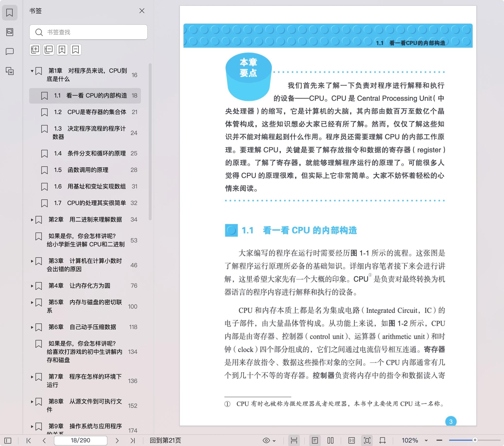
Task: Open bookmark 给喜欢打游戏的初中生讲解内存和磁盘
Action: [85, 352]
